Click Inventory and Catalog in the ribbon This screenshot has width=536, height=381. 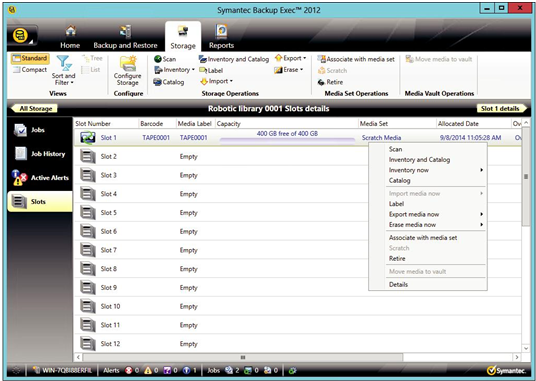click(x=234, y=59)
